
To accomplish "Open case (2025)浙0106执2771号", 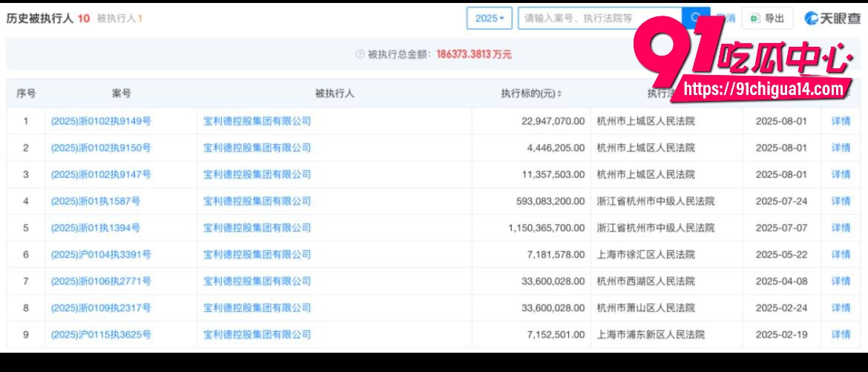I will click(x=101, y=281).
